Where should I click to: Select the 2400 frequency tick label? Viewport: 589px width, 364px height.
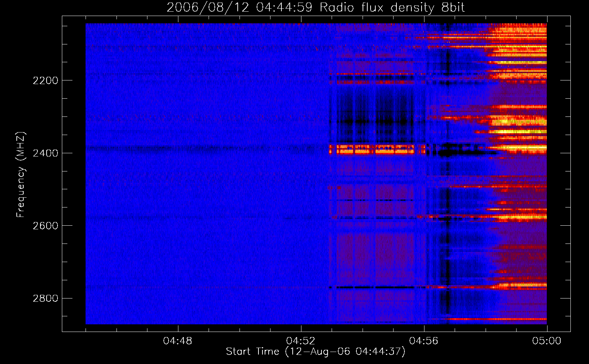(x=46, y=153)
